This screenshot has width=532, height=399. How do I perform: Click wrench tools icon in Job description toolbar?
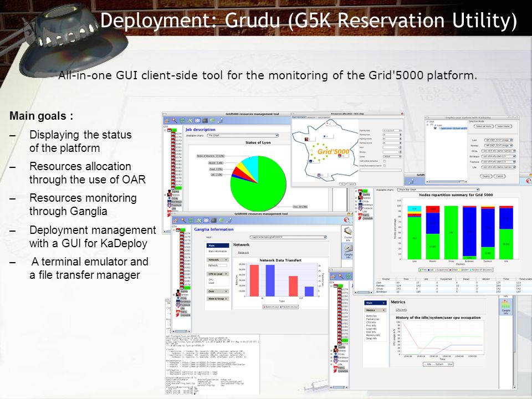coord(190,120)
